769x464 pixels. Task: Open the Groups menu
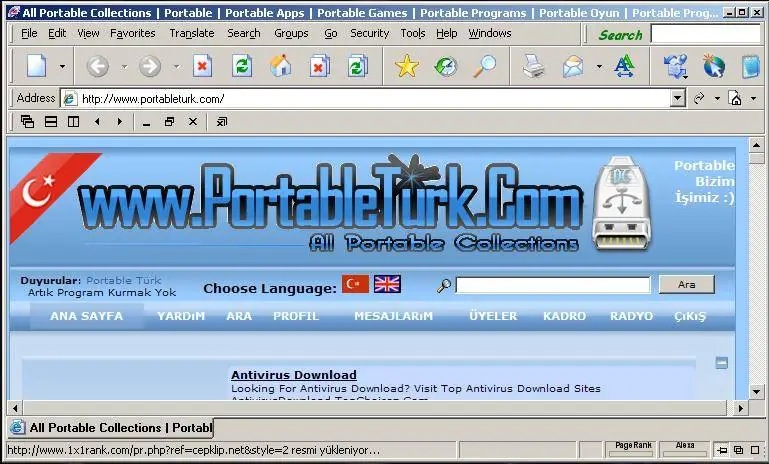[x=291, y=33]
